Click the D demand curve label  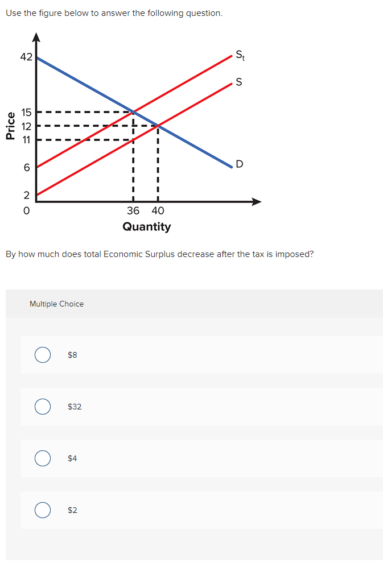[x=238, y=164]
